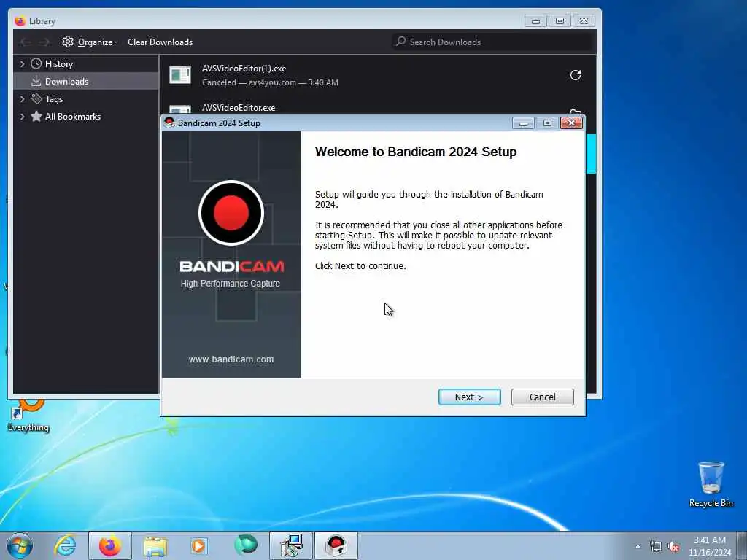The height and width of the screenshot is (560, 747).
Task: Click the Bandicam setup taskbar button
Action: point(336,545)
